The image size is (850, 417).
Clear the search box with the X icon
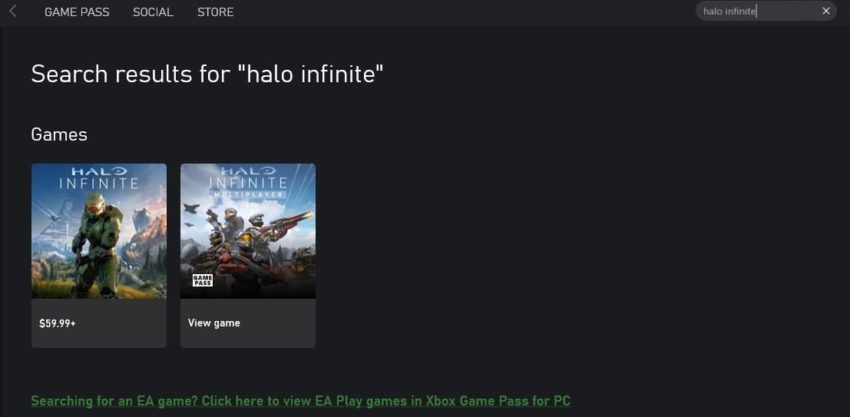(826, 11)
